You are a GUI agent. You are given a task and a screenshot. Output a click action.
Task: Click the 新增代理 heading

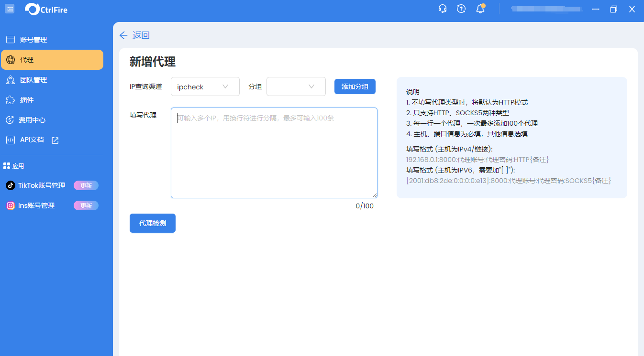point(153,62)
